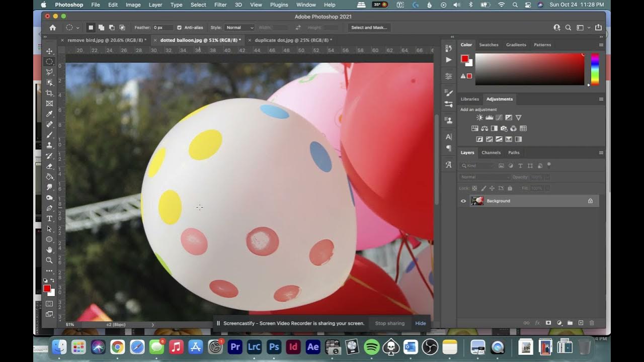The height and width of the screenshot is (362, 644).
Task: Switch foreground and background colors
Action: [52, 281]
